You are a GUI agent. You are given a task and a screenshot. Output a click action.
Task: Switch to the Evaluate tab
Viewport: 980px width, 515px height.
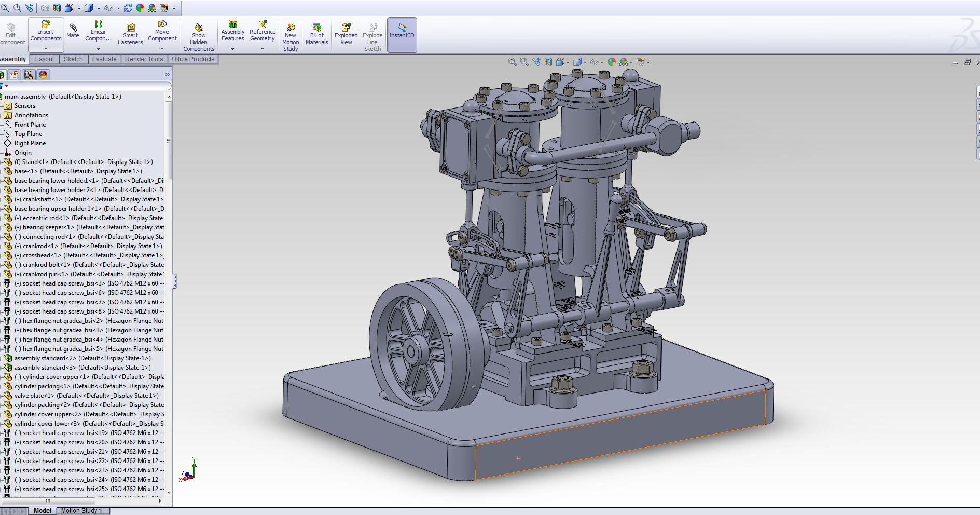[x=104, y=59]
